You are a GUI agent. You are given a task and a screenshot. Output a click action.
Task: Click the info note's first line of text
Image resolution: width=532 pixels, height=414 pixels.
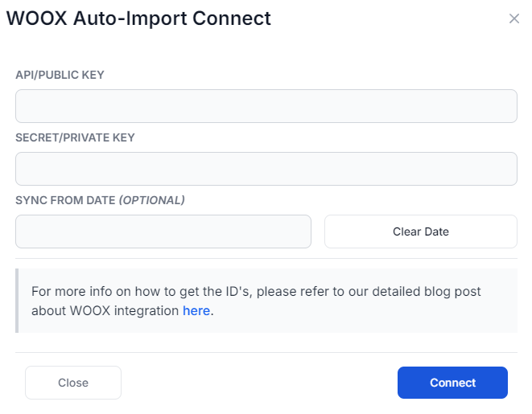256,291
